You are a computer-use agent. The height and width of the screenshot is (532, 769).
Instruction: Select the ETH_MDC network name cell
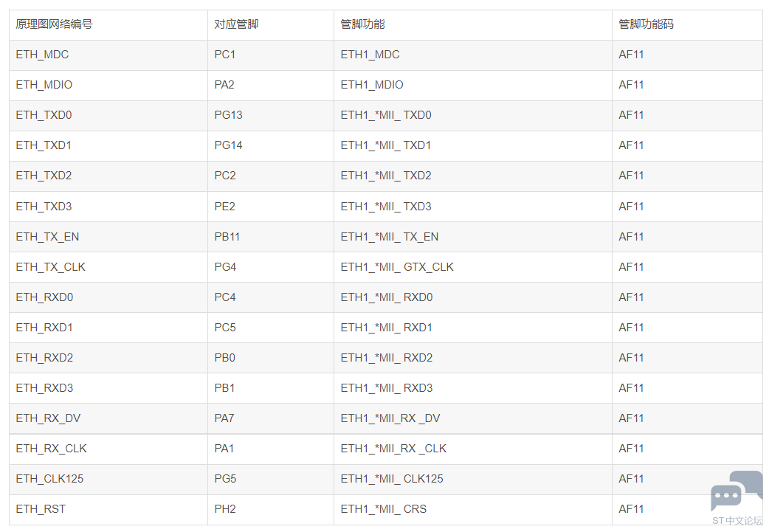tap(108, 55)
